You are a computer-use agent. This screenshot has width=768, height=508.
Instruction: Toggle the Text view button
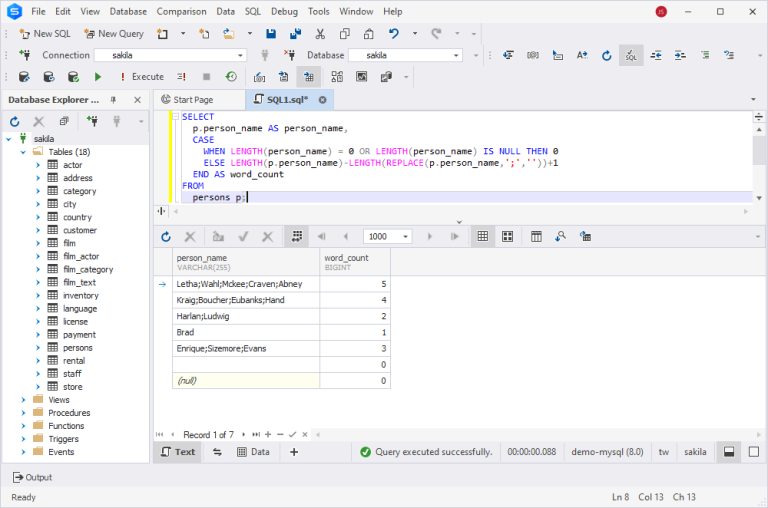coord(178,452)
